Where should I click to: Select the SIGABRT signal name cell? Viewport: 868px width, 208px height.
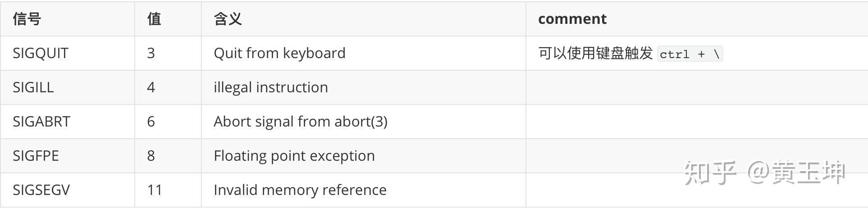coord(41,122)
